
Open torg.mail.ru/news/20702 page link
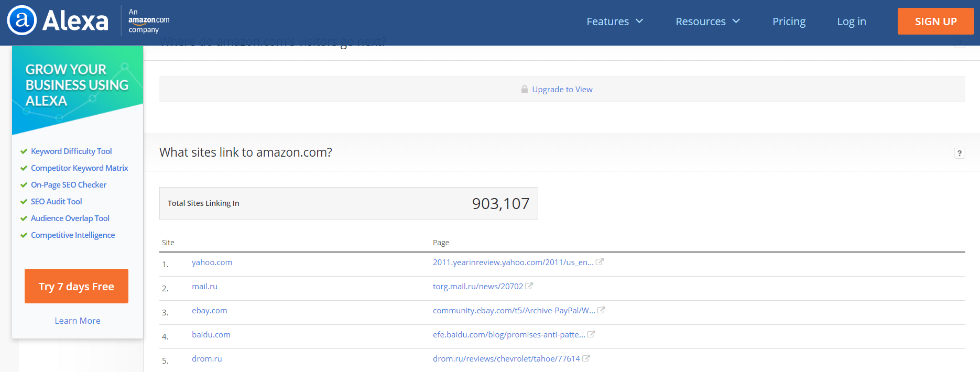pos(478,287)
